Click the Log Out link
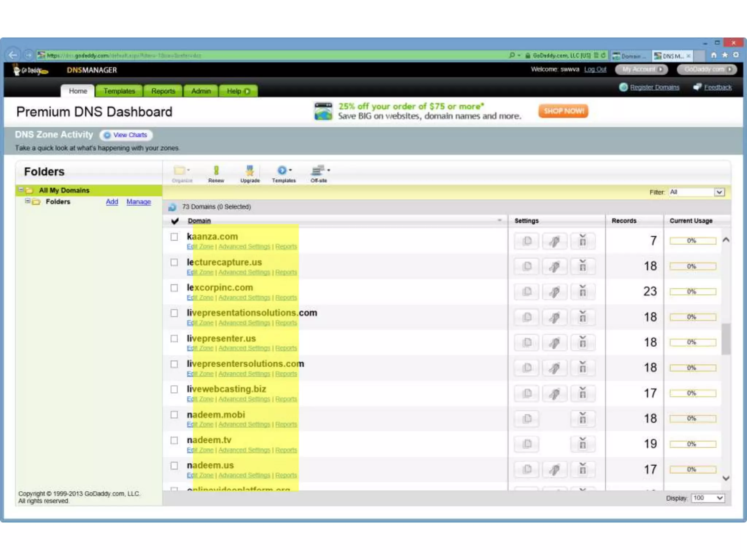 [595, 69]
